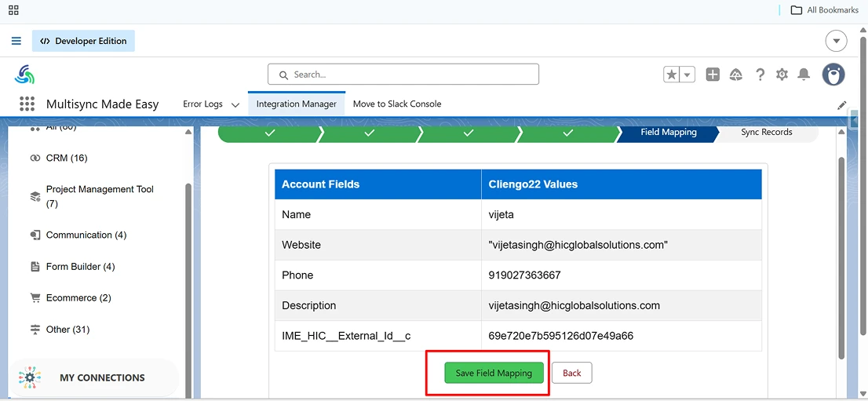Click the Project Management Tool icon

(x=35, y=197)
